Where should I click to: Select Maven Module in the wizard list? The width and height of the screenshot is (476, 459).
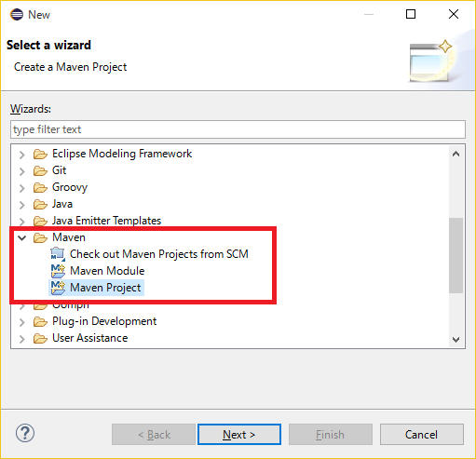point(107,271)
